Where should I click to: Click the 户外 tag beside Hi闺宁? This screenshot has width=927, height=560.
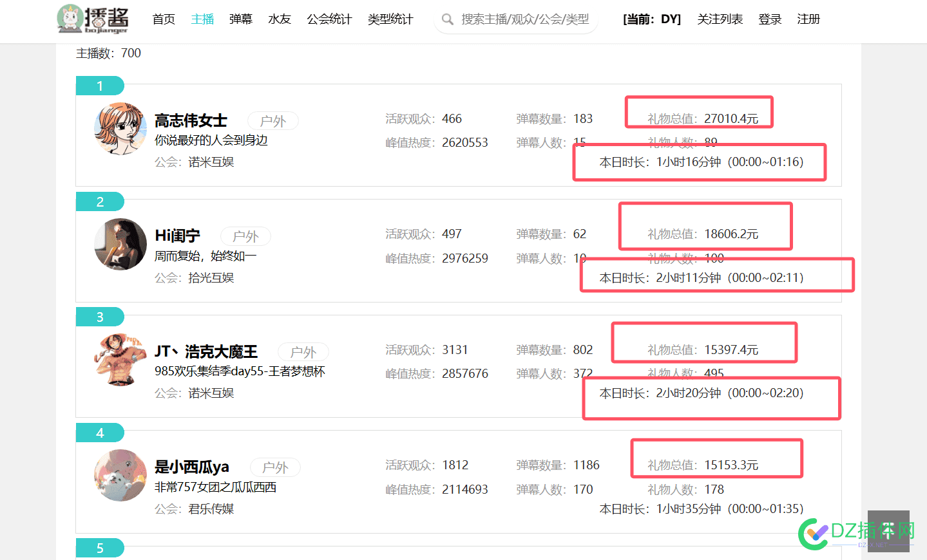click(x=245, y=236)
